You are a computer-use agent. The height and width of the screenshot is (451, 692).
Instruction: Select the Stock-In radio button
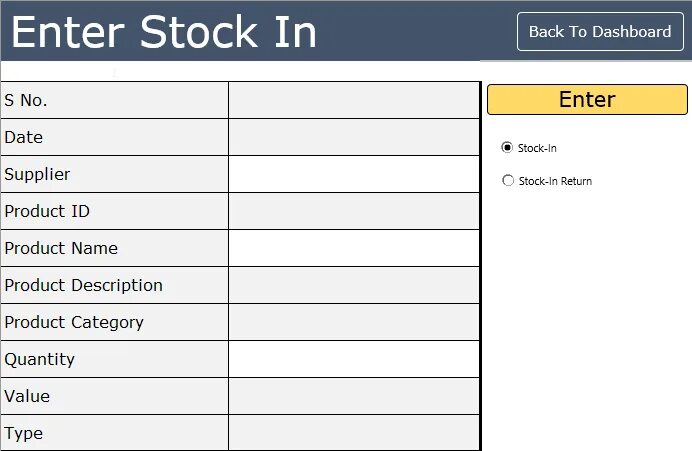click(507, 147)
